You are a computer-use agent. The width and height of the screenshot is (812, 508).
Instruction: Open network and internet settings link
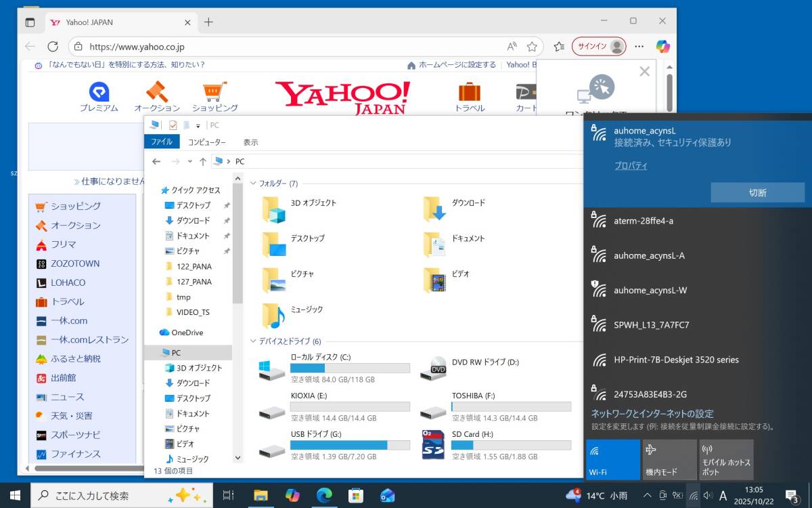[652, 414]
